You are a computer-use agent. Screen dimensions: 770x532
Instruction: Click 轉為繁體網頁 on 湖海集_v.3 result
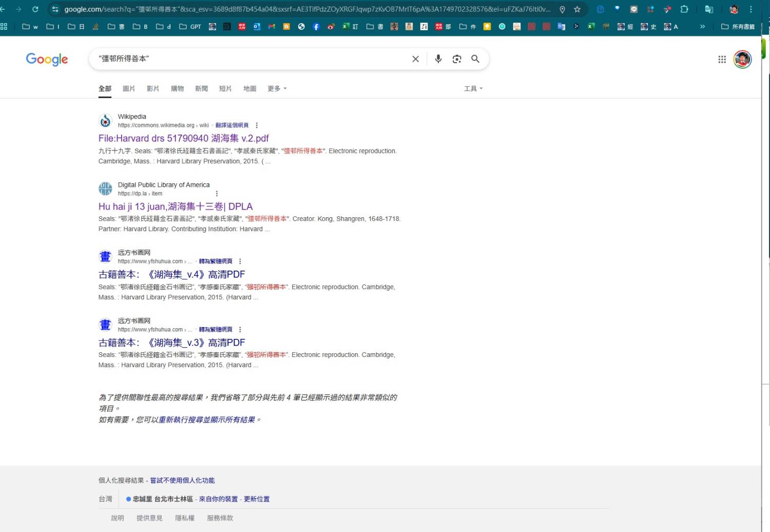pyautogui.click(x=216, y=330)
